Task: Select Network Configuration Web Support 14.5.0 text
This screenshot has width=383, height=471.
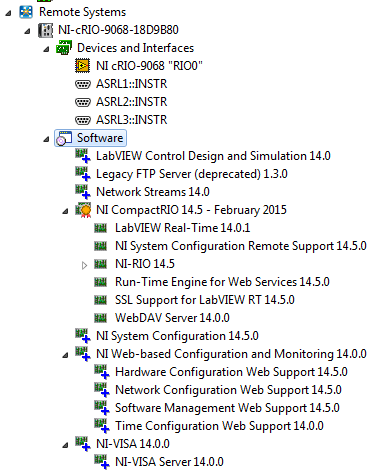Action: click(228, 390)
